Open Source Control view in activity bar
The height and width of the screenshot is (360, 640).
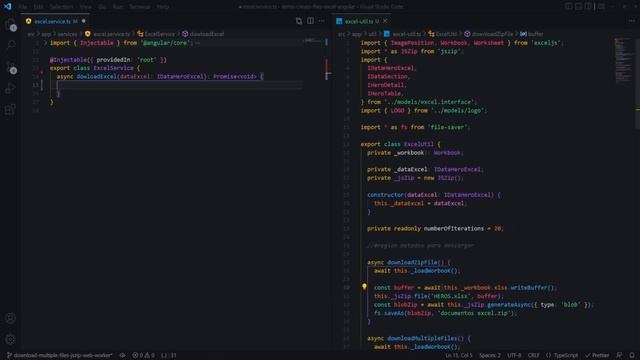[11, 67]
